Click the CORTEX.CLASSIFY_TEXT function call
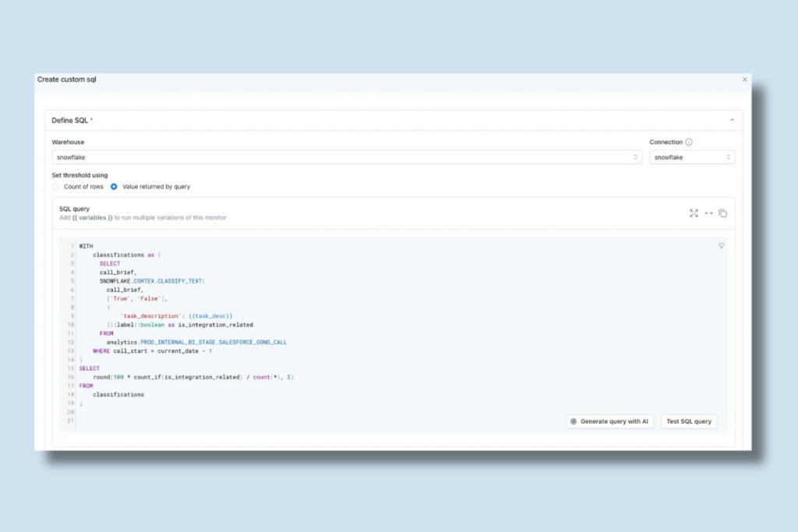 169,280
